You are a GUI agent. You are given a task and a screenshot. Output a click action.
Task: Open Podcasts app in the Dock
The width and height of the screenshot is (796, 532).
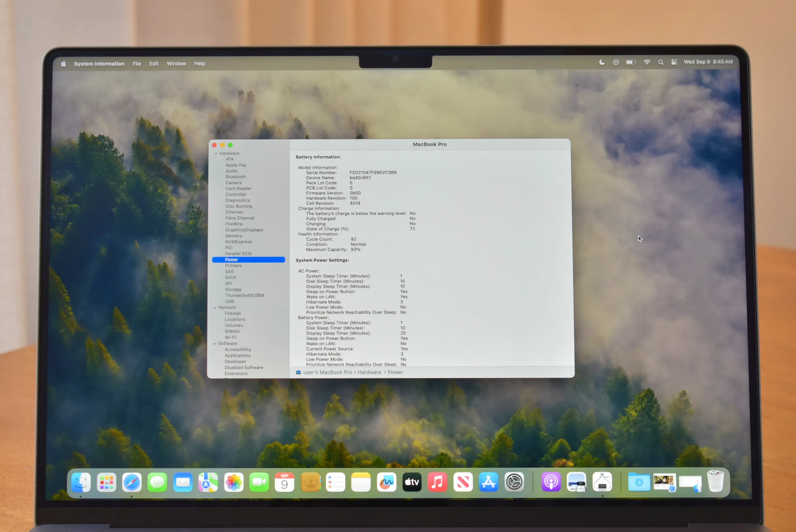pyautogui.click(x=551, y=482)
